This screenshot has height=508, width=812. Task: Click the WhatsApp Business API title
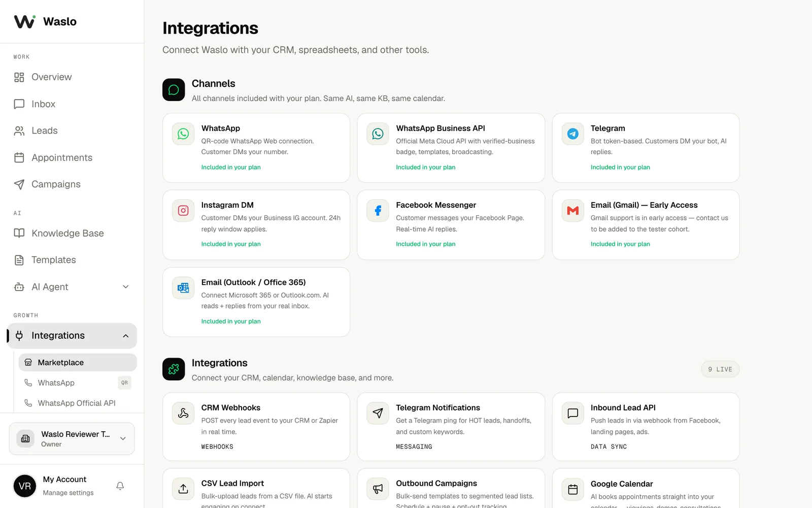point(441,128)
